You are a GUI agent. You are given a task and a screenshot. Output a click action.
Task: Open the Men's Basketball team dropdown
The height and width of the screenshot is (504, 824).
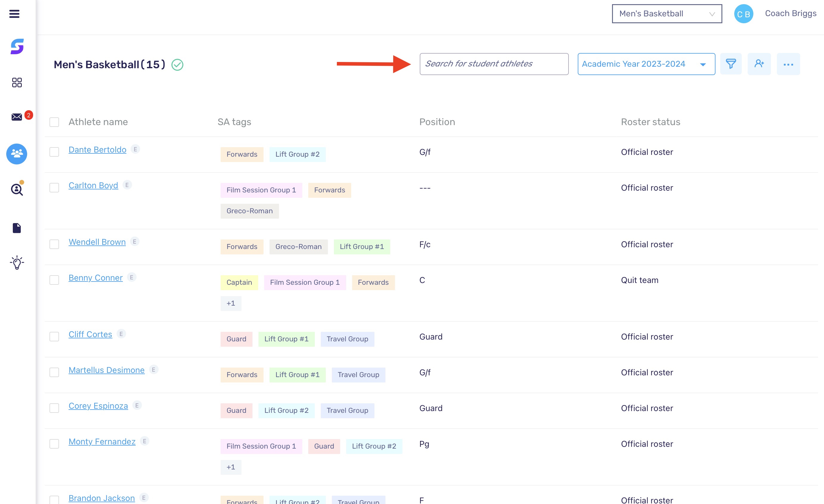click(x=667, y=14)
